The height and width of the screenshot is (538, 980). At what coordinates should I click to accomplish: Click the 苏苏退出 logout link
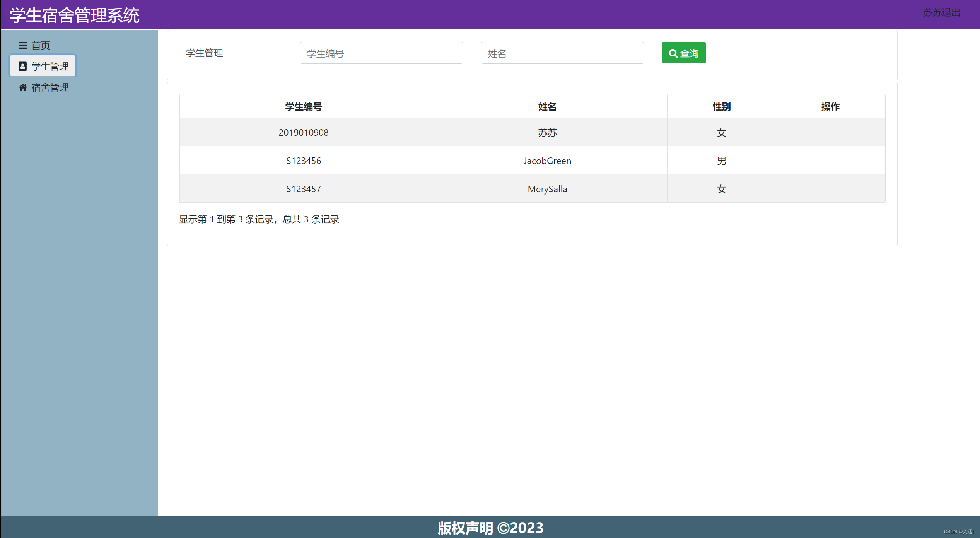pyautogui.click(x=941, y=13)
